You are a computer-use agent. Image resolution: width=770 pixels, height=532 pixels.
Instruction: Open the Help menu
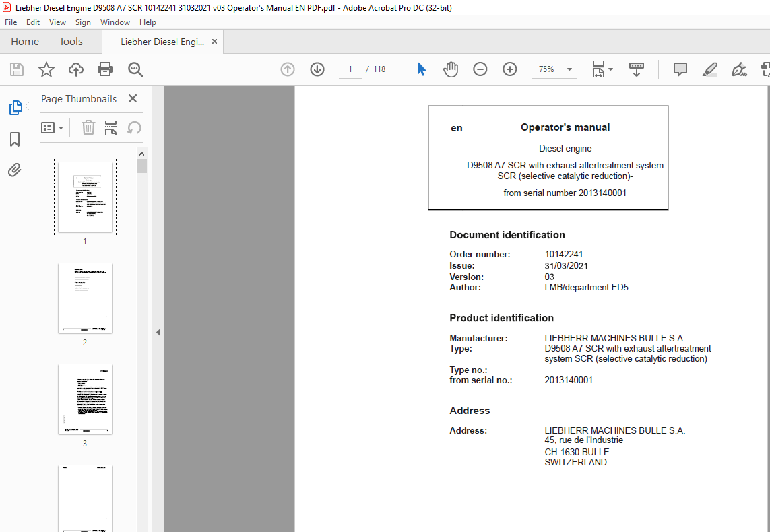pyautogui.click(x=148, y=22)
